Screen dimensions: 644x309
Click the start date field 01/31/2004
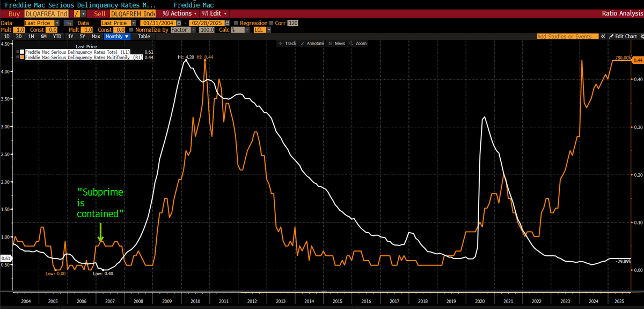tap(158, 23)
